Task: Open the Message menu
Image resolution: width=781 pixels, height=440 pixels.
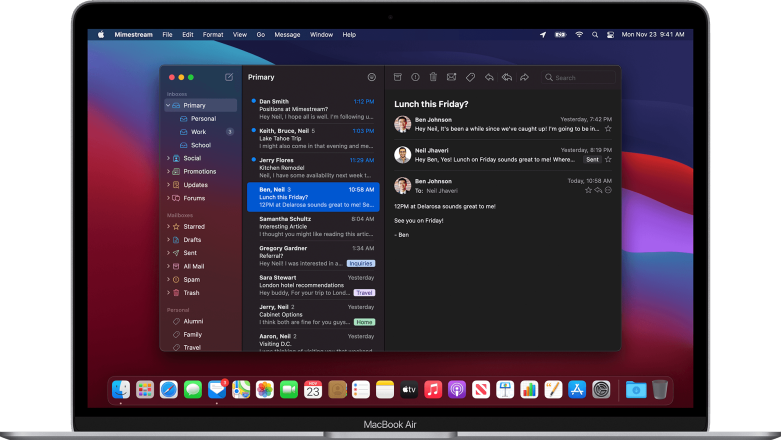Action: tap(287, 35)
